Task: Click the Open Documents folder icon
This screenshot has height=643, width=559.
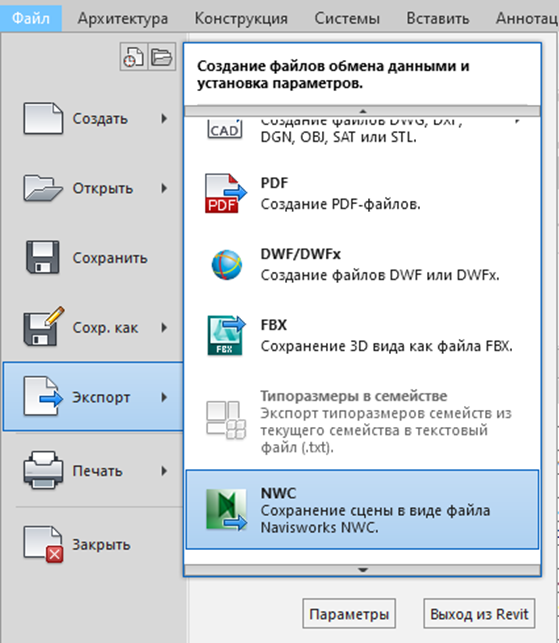Action: (162, 57)
